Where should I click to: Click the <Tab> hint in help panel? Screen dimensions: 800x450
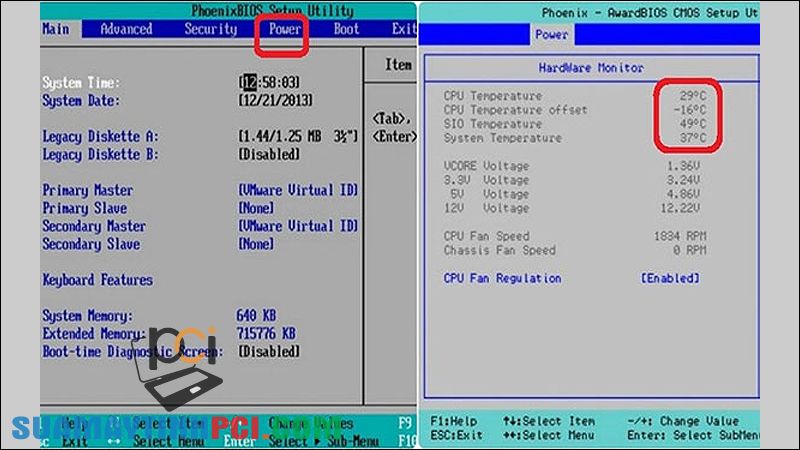point(391,118)
